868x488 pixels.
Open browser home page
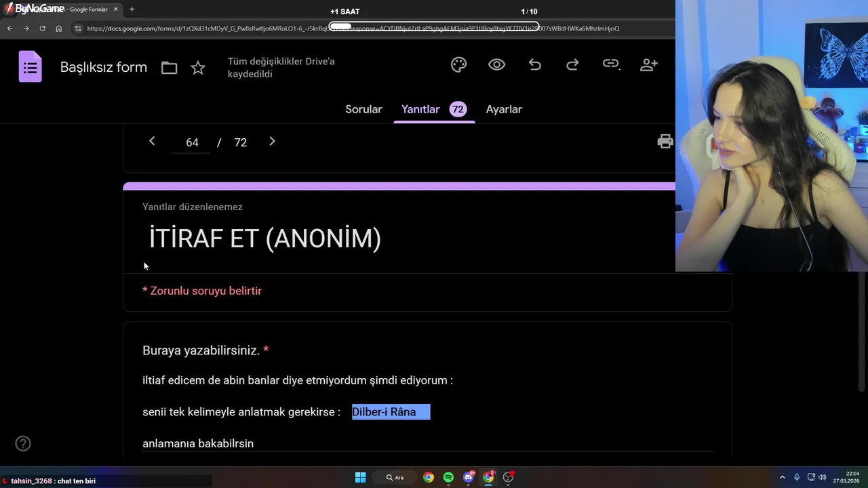pos(59,28)
